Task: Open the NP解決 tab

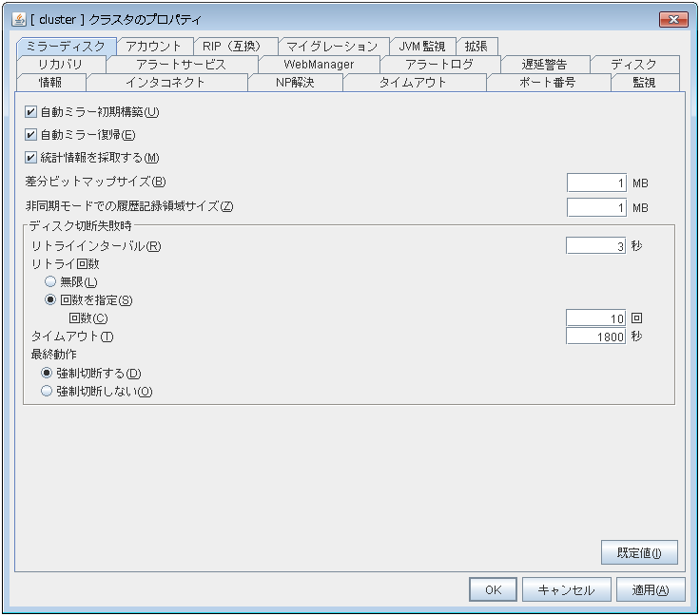Action: (295, 83)
